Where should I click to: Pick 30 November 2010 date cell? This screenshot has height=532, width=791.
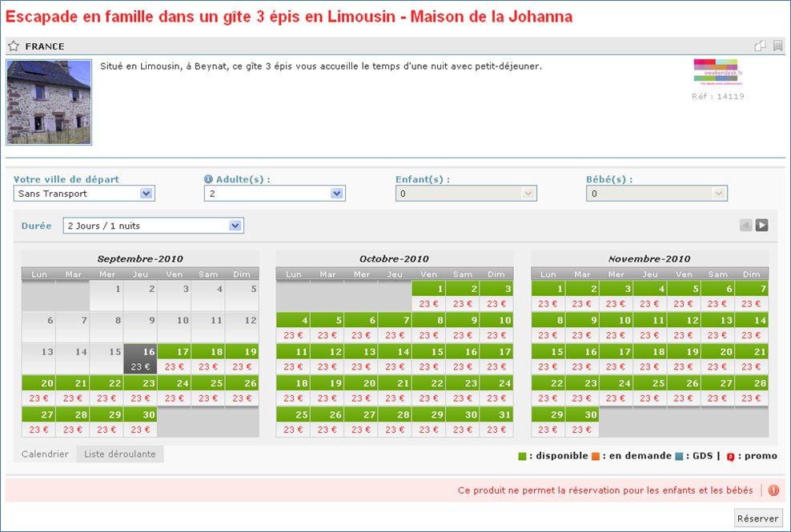point(582,422)
